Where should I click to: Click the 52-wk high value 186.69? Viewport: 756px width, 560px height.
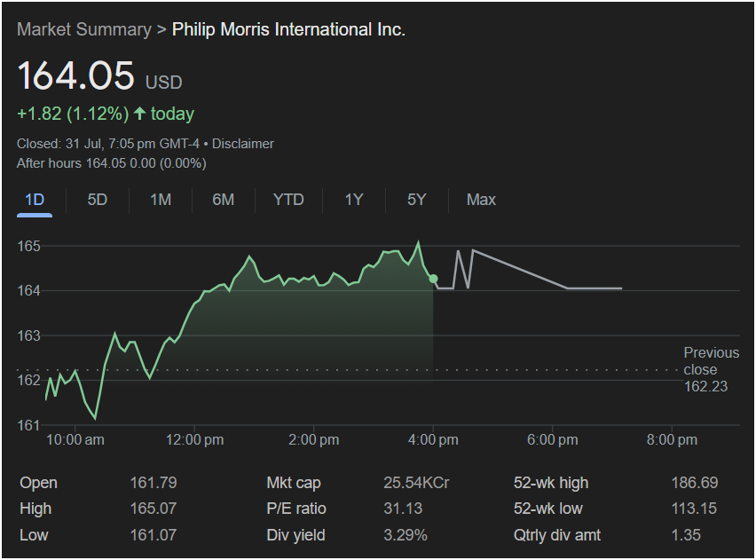[694, 483]
